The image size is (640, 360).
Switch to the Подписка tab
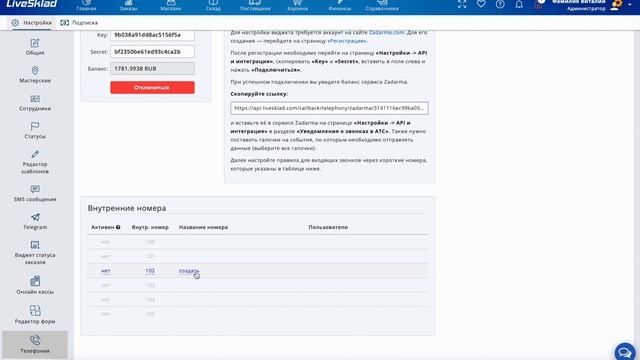click(79, 23)
